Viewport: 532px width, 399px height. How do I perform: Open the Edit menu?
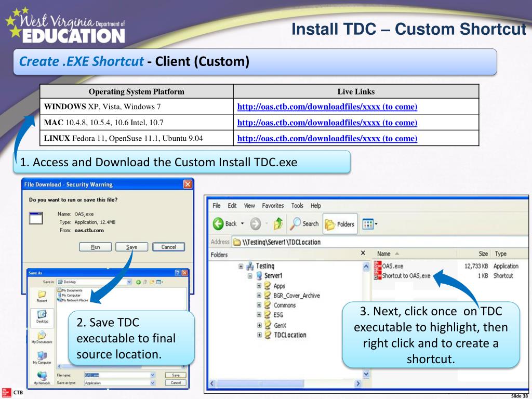point(232,206)
